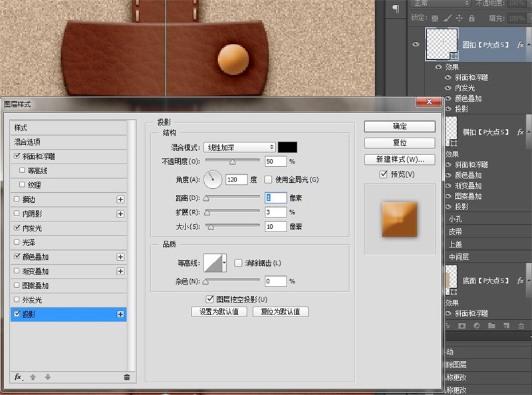Click the fx icon on 底面 layer
Screen dimensions: 532x395
point(520,281)
